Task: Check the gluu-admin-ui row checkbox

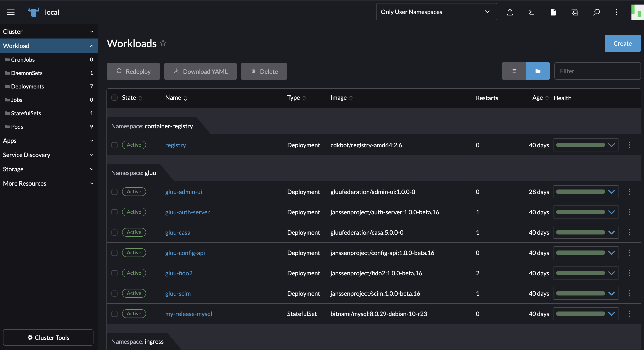Action: [x=114, y=192]
